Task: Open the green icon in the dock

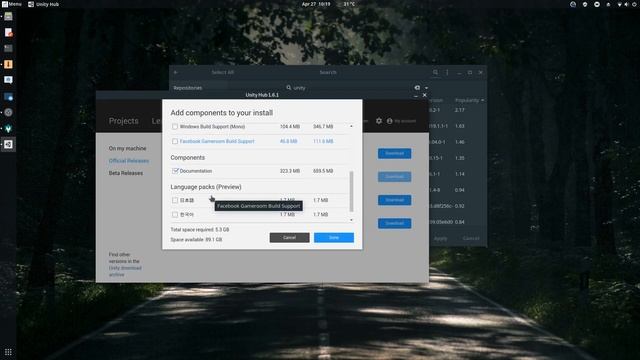Action: [8, 128]
